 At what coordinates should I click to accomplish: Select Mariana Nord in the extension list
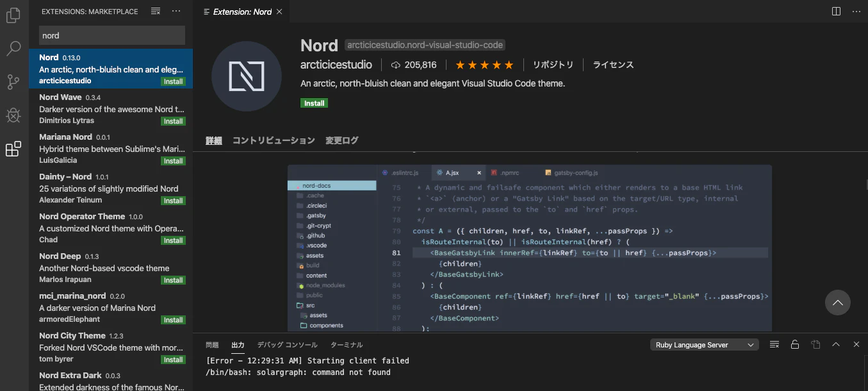111,149
